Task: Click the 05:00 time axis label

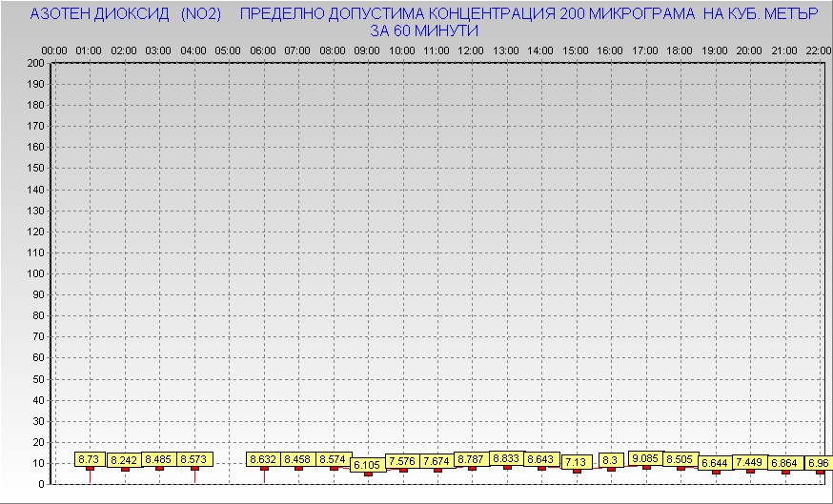Action: coord(228,51)
